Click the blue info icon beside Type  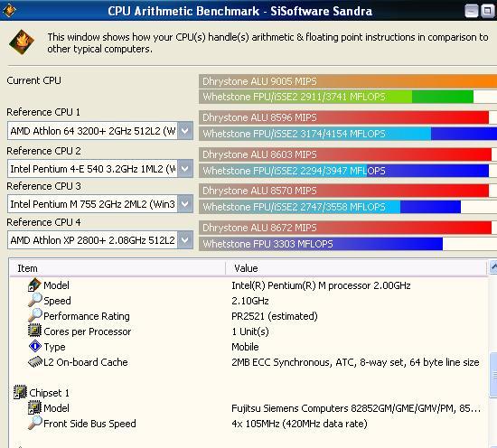click(35, 346)
